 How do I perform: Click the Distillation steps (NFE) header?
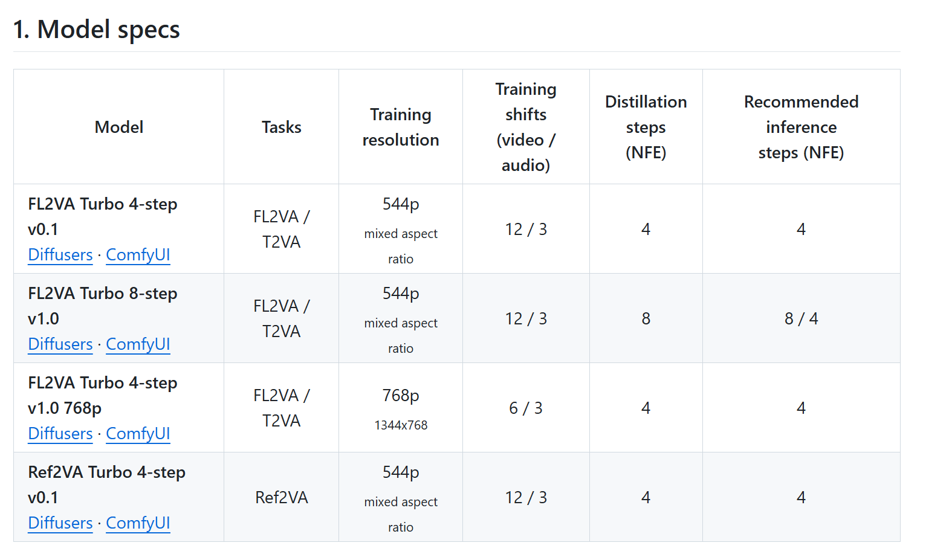[x=646, y=127]
